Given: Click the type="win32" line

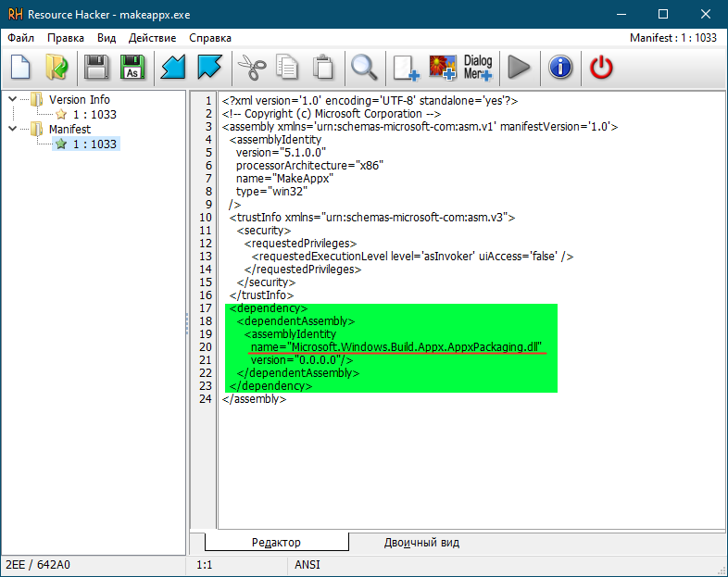Looking at the screenshot, I should click(271, 191).
